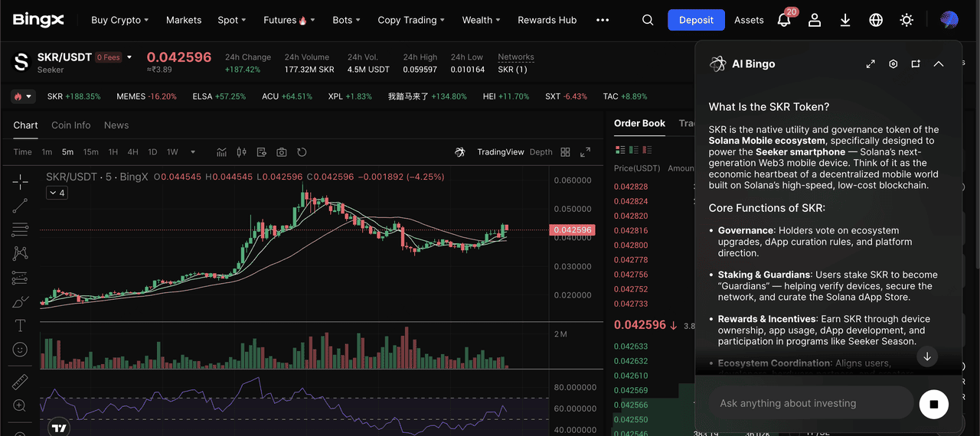Image resolution: width=980 pixels, height=436 pixels.
Task: Click the candlestick chart type icon
Action: (x=242, y=152)
